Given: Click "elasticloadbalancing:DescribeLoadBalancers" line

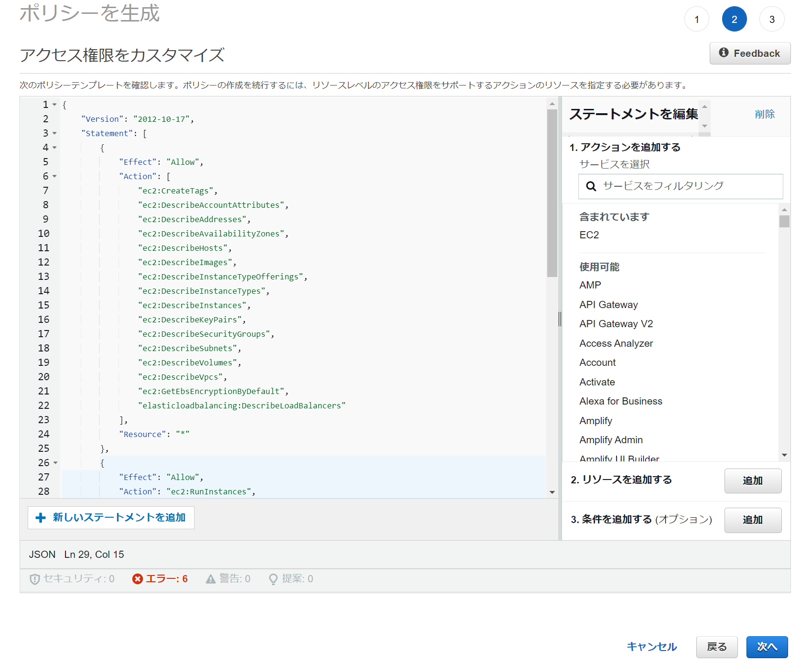Looking at the screenshot, I should click(x=242, y=405).
